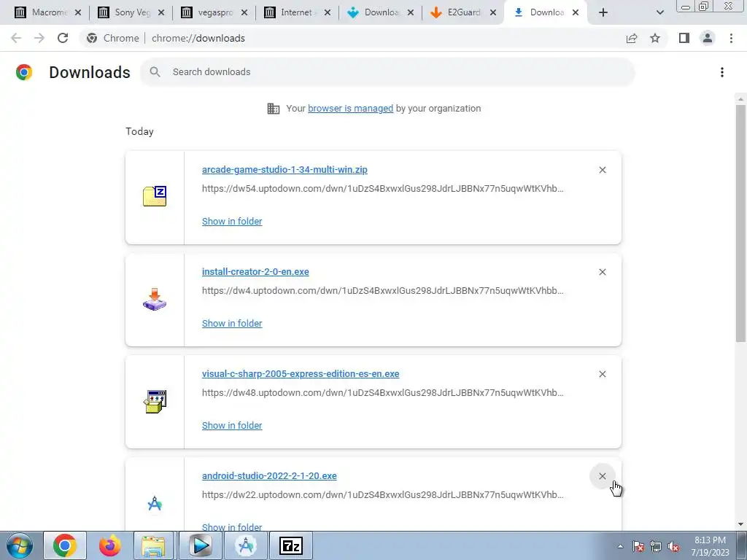Show install-creator exe in folder
Image resolution: width=747 pixels, height=560 pixels.
(232, 323)
